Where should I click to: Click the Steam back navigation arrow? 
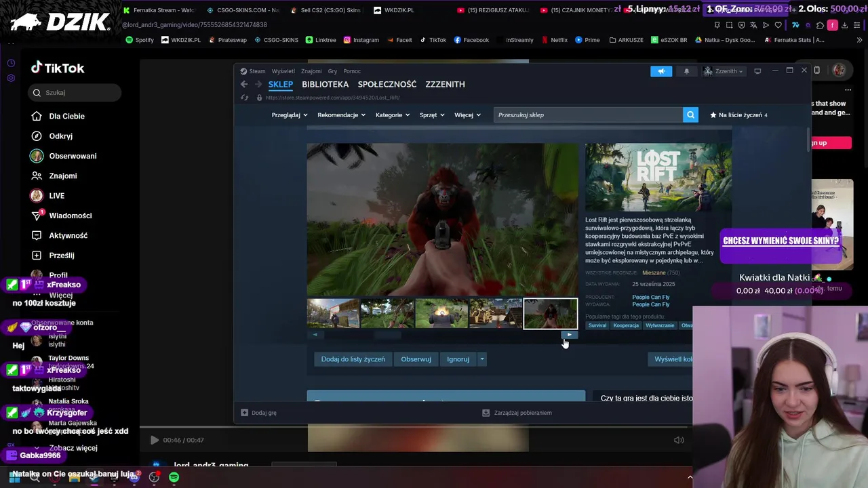244,84
